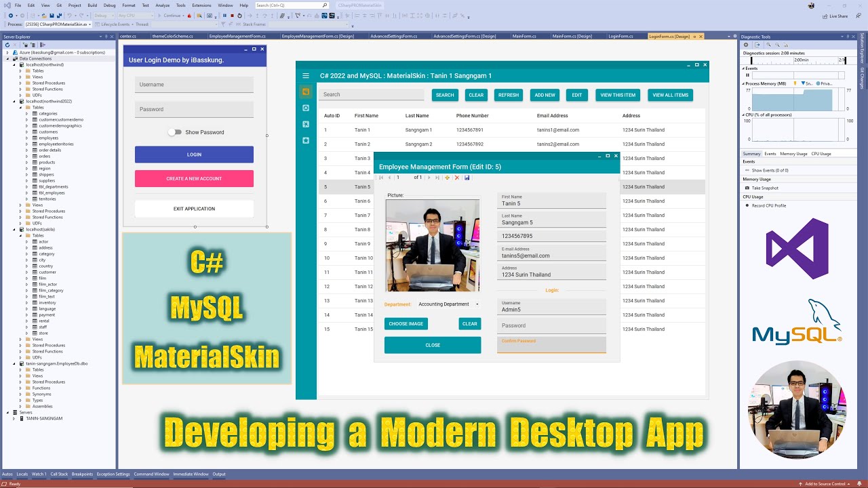Click the CHOOSE IMAGE button

tap(406, 324)
